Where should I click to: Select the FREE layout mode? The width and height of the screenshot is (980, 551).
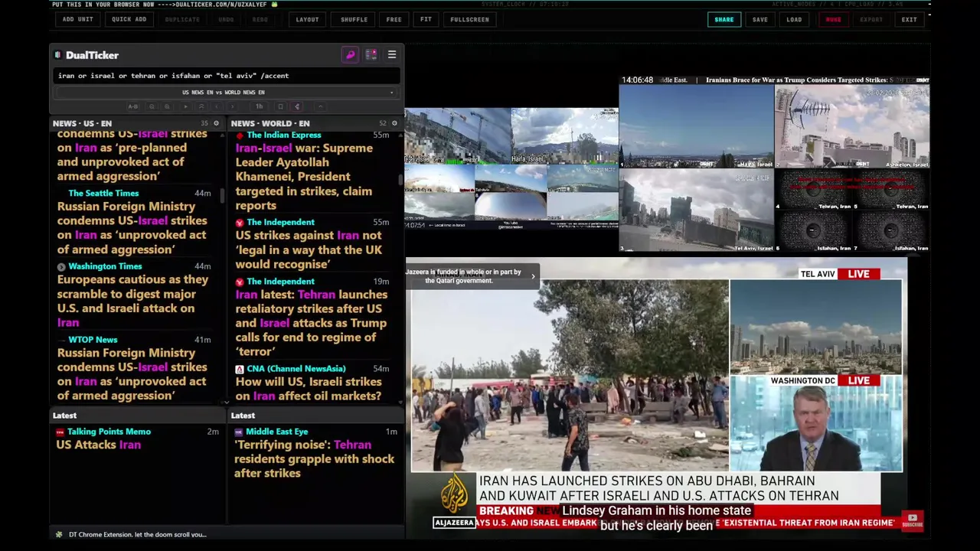coord(394,19)
